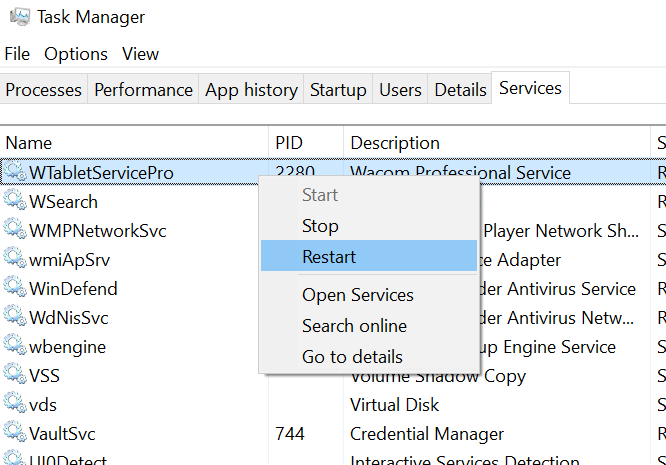This screenshot has width=666, height=465.
Task: Sort services by the Name column header
Action: 29,143
